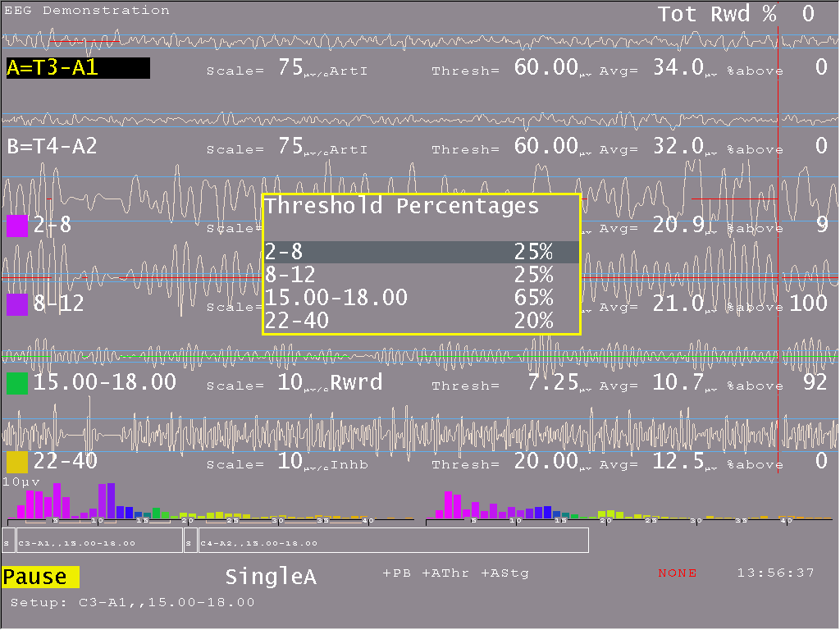
Task: Toggle the +PB option
Action: pos(396,573)
